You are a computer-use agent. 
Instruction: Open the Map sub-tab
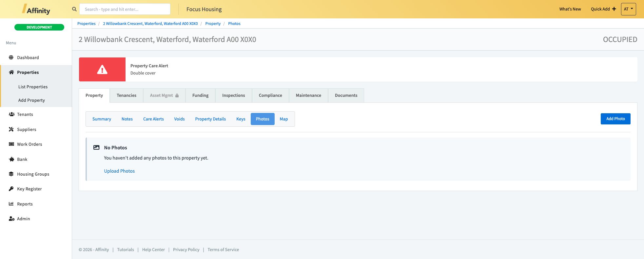(x=284, y=119)
